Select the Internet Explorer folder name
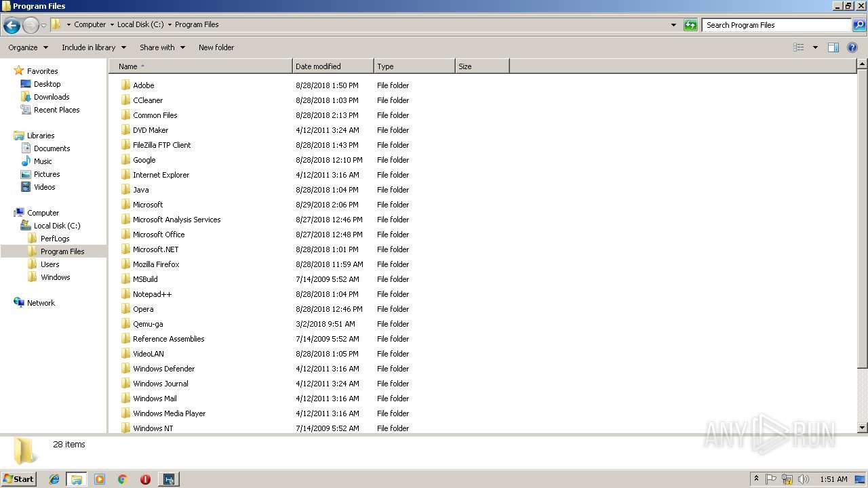This screenshot has width=868, height=488. coord(161,175)
